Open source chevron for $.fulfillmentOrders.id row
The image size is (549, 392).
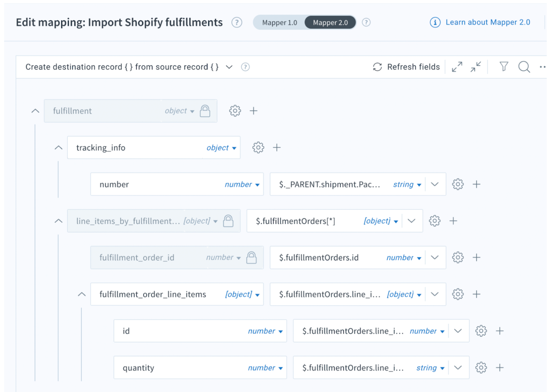[435, 258]
